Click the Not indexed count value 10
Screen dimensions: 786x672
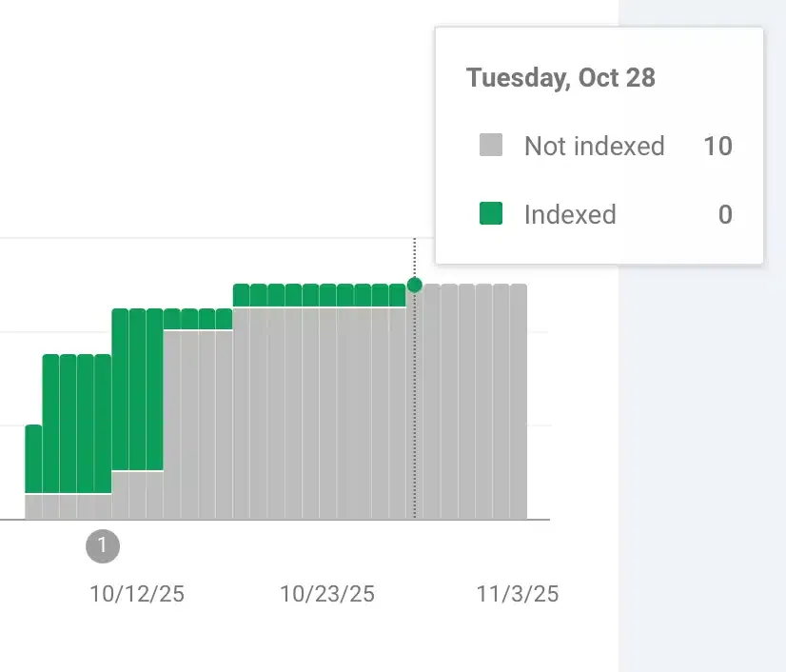coord(717,146)
